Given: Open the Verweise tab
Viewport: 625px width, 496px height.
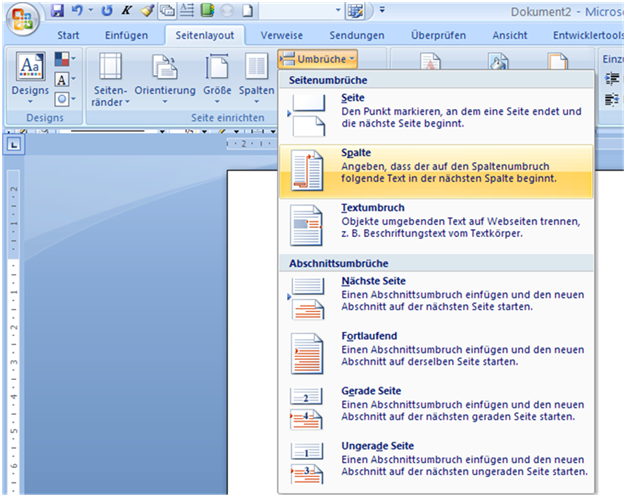Looking at the screenshot, I should (281, 35).
